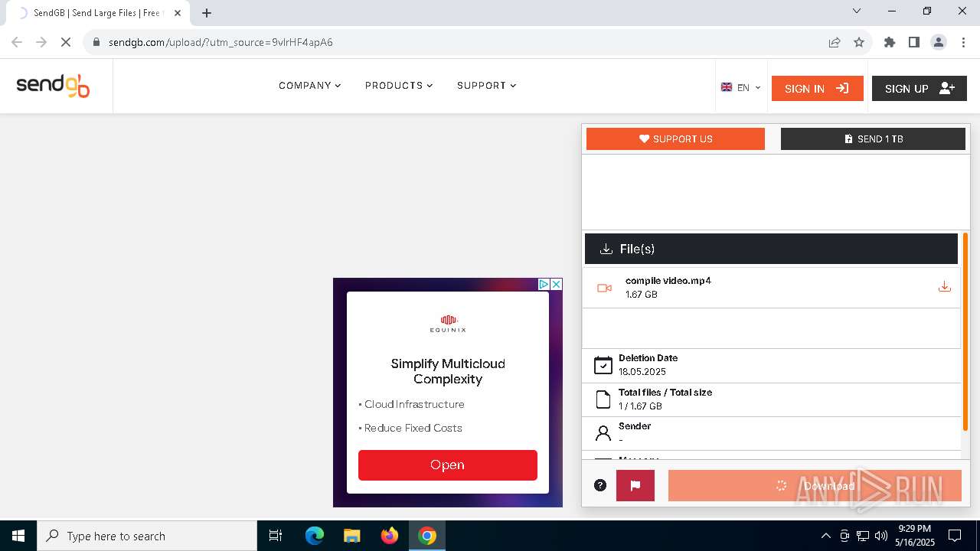Click the SEND 1 TB button

click(873, 139)
